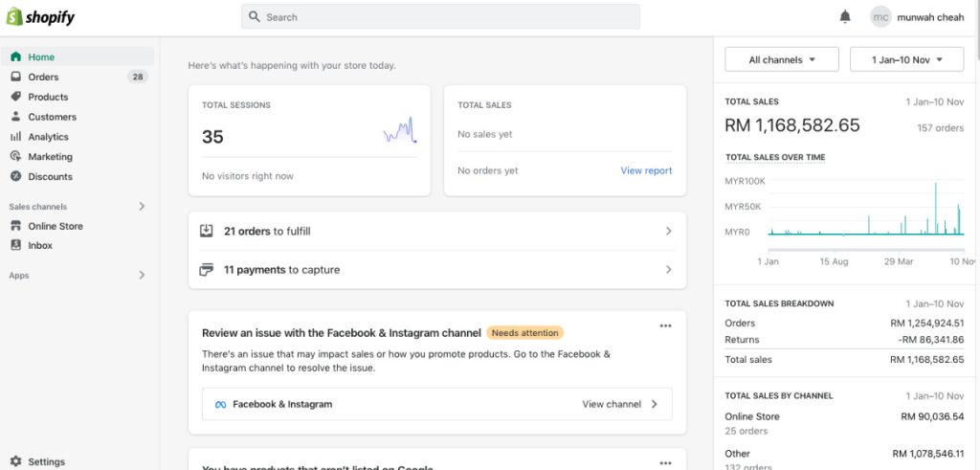Click the View report link
The width and height of the screenshot is (980, 470).
point(646,170)
